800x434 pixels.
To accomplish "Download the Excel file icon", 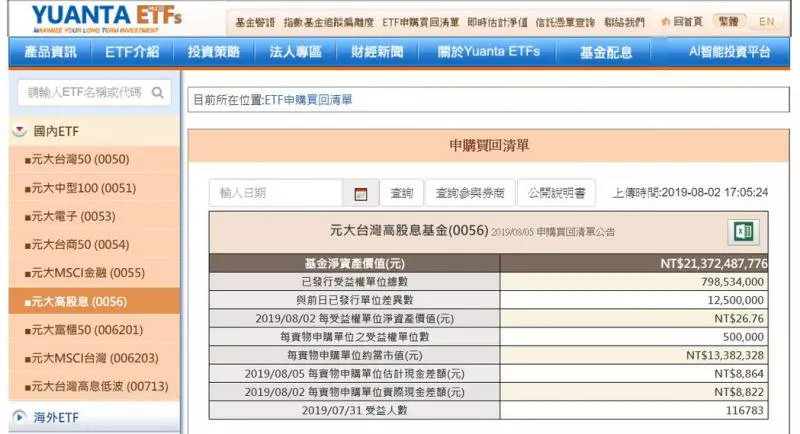I will pyautogui.click(x=743, y=232).
